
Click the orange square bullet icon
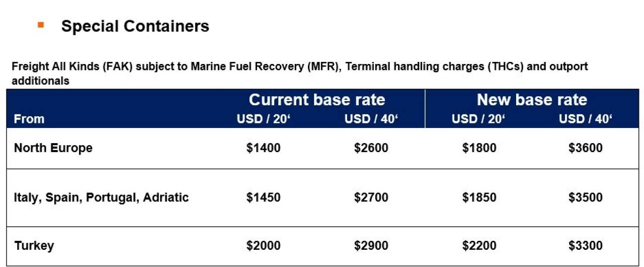(41, 24)
